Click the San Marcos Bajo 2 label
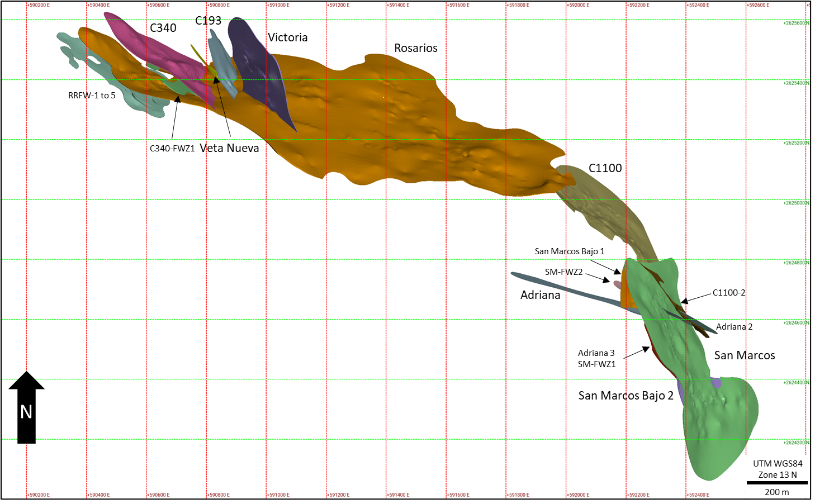Screen dimensions: 815x504 [626, 396]
